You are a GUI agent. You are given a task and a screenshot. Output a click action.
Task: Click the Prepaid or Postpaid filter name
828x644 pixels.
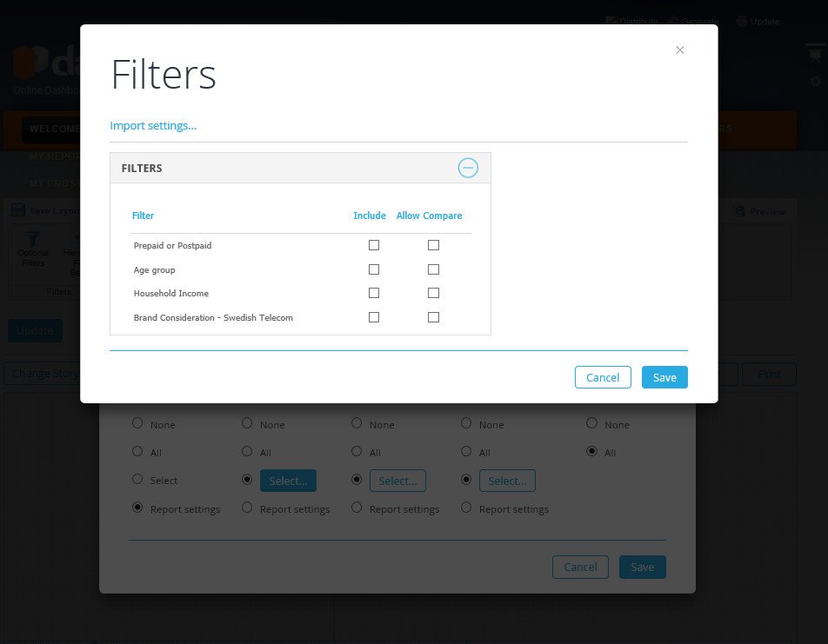coord(173,245)
